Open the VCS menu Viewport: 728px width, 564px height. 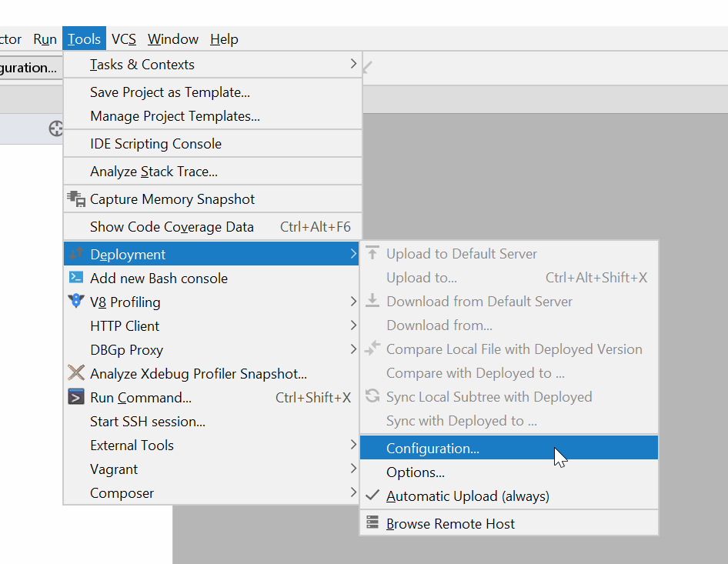click(124, 39)
